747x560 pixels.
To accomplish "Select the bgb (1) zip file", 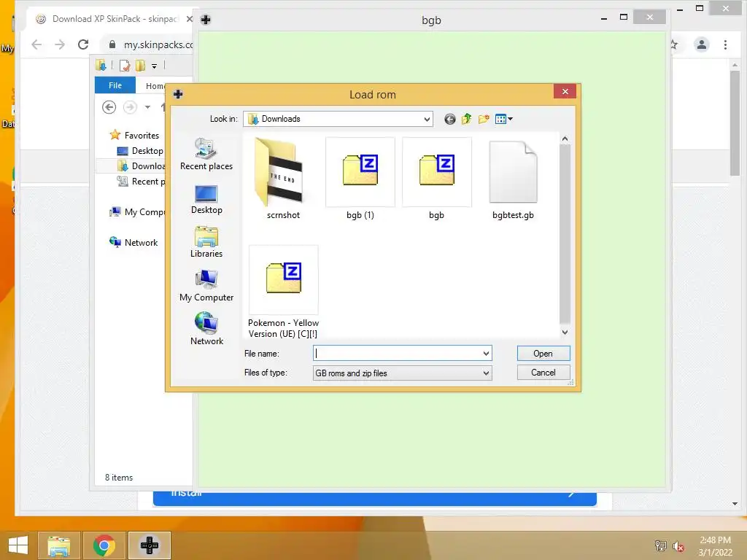I will tap(360, 179).
